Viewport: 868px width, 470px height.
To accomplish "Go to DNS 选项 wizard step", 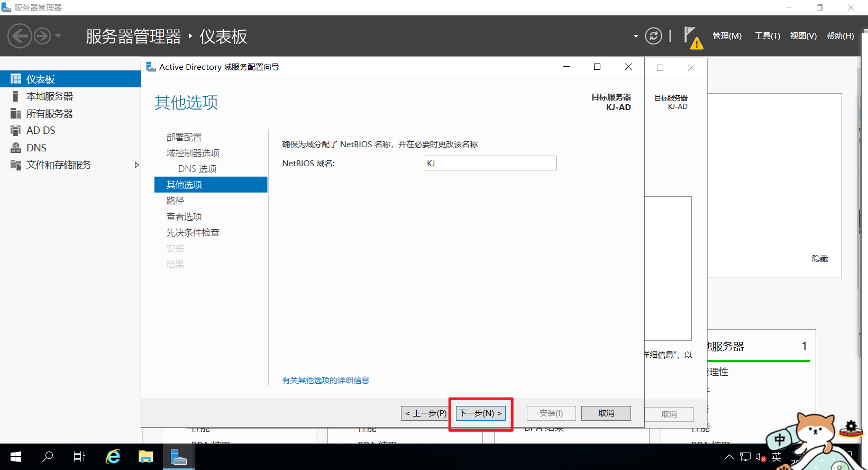I will (x=197, y=169).
